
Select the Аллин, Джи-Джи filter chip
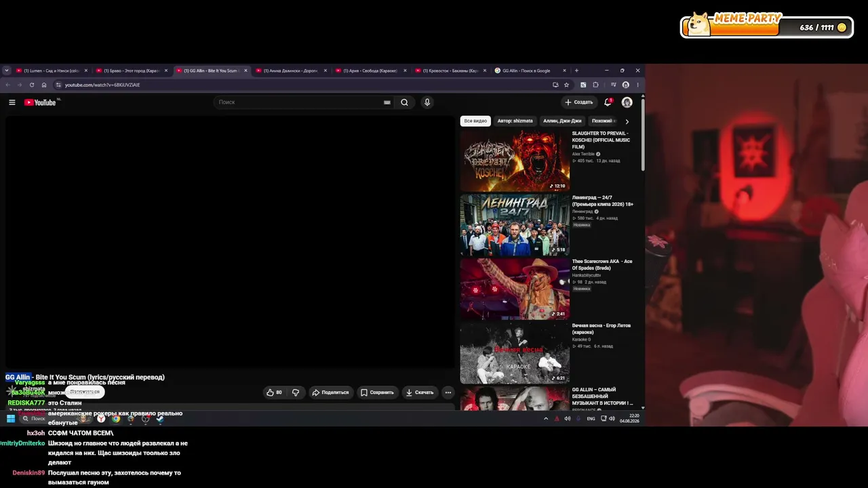[562, 121]
